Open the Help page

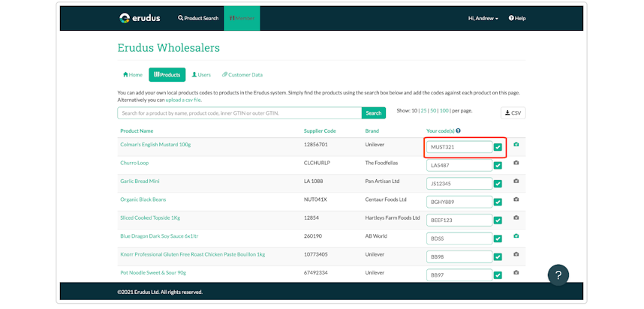coord(517,19)
